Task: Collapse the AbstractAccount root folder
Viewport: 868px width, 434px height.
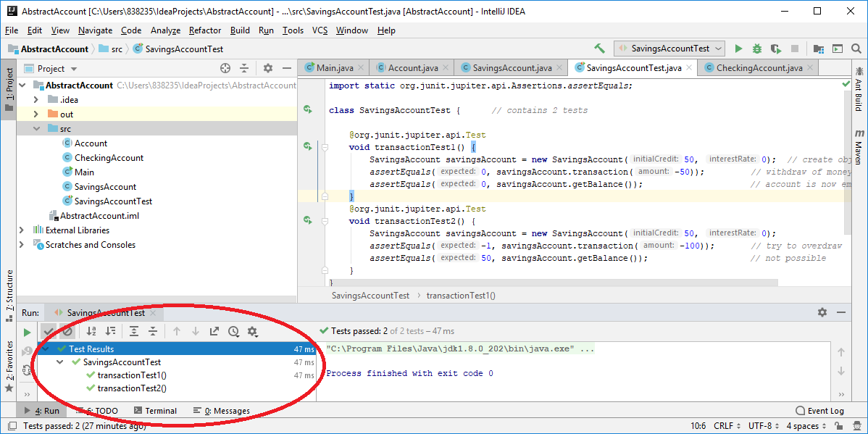Action: [22, 85]
